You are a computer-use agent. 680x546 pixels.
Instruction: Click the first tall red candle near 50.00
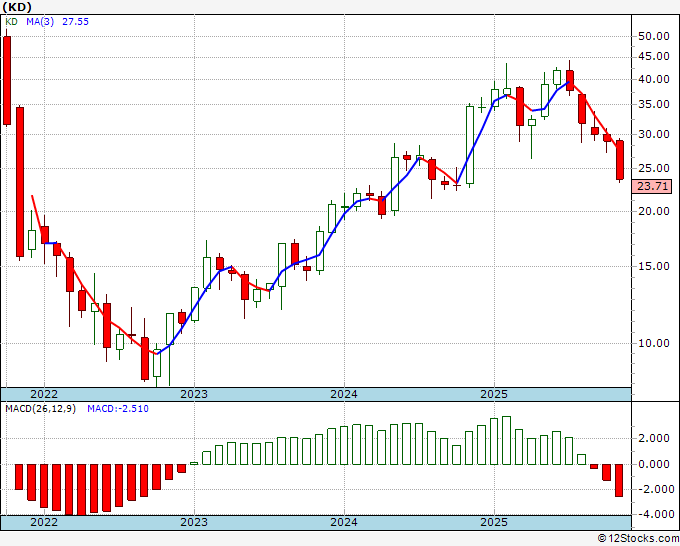[x=7, y=81]
